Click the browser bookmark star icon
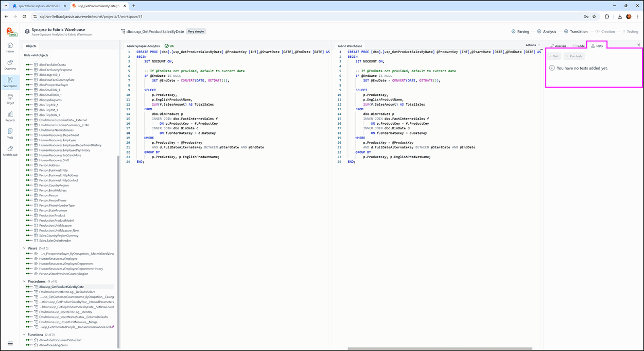The height and width of the screenshot is (351, 644). 595,16
